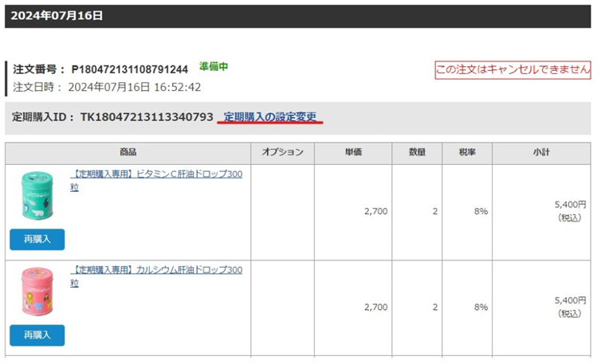Click the 単価 column header

(x=353, y=153)
